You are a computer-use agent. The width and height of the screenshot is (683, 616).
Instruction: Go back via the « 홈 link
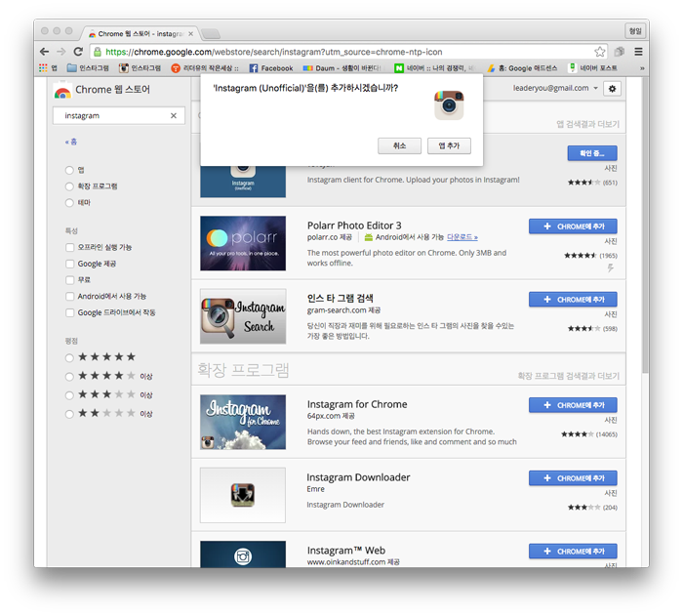tap(70, 142)
